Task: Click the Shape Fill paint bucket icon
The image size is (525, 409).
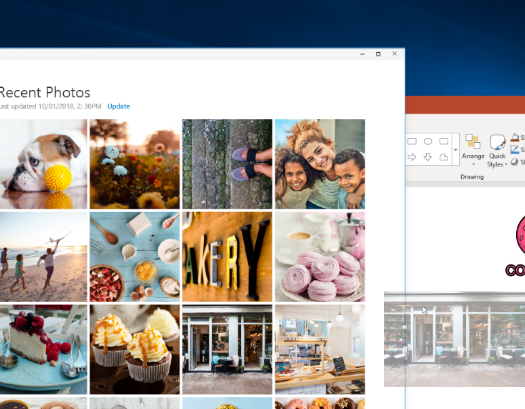Action: [515, 137]
